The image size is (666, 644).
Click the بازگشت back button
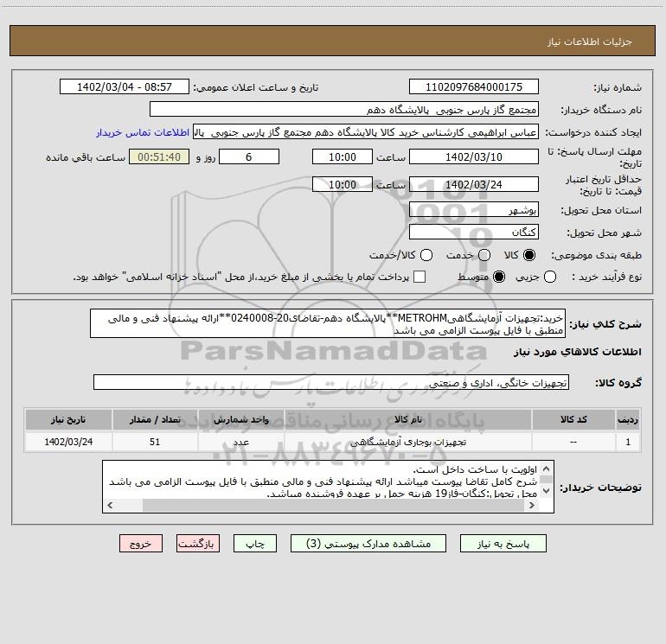(x=198, y=544)
